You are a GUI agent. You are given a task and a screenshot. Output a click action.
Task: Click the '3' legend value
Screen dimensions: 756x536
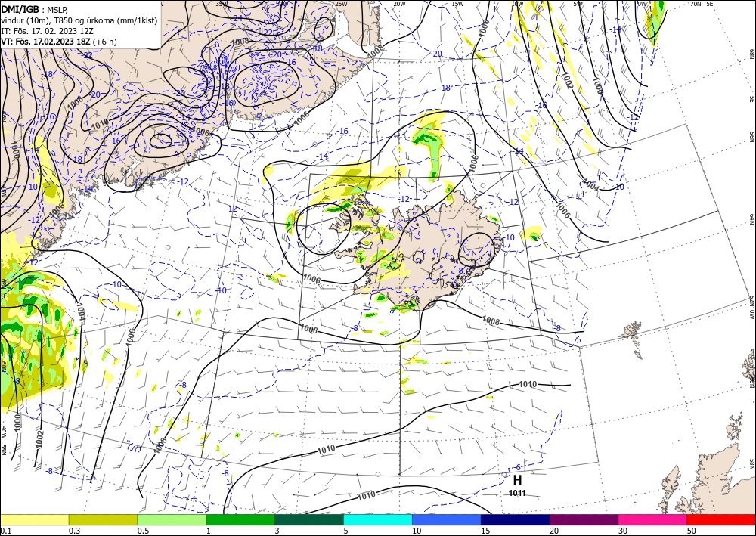click(277, 531)
